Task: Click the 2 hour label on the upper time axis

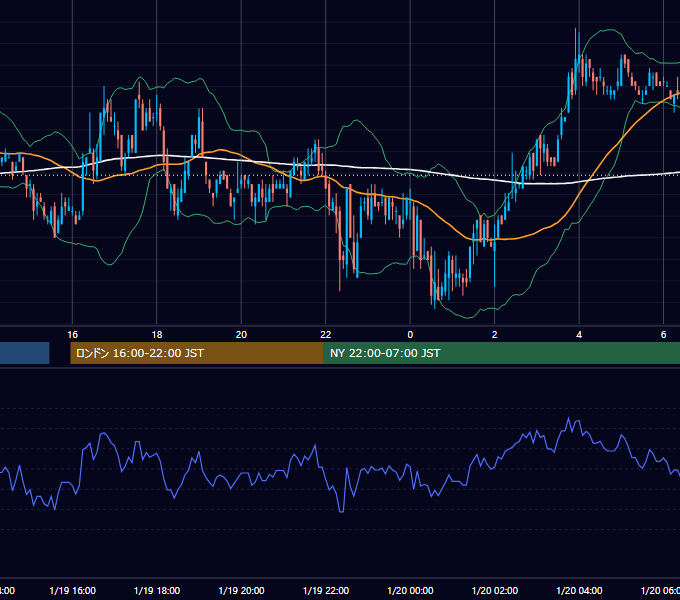Action: (x=494, y=335)
